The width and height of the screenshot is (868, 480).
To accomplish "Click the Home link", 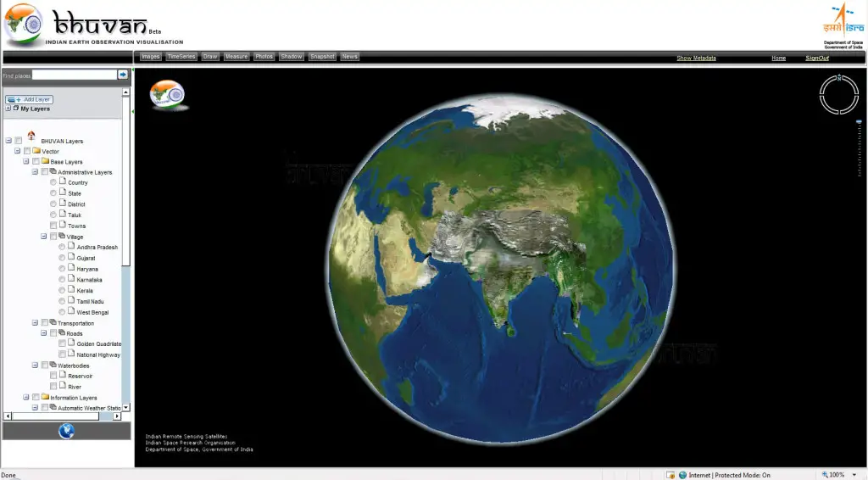I will (x=778, y=59).
